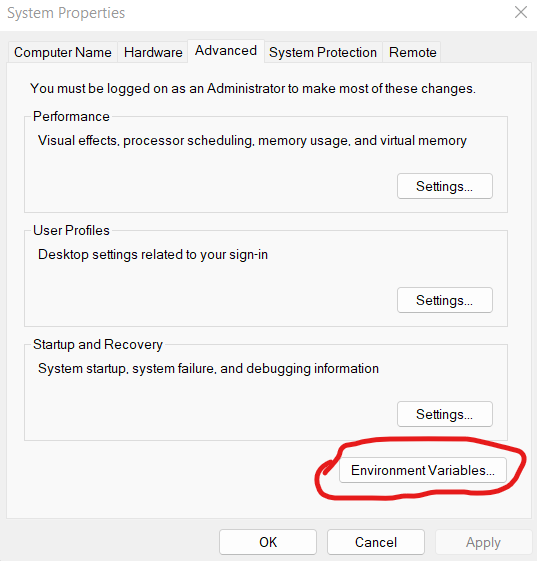Click the System Properties title text
Screen dimensions: 537x561
[66, 13]
